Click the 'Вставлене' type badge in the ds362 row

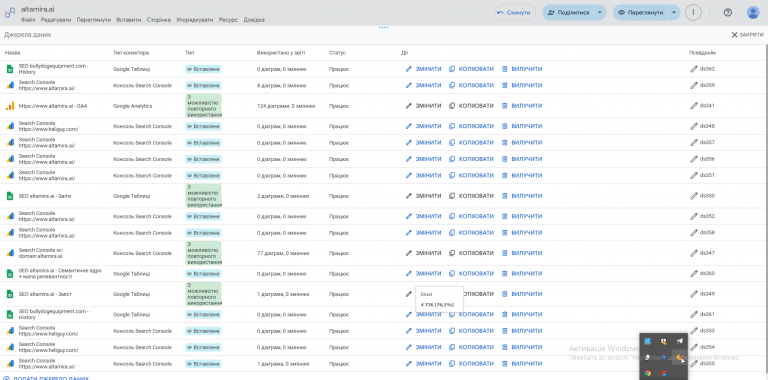(203, 69)
